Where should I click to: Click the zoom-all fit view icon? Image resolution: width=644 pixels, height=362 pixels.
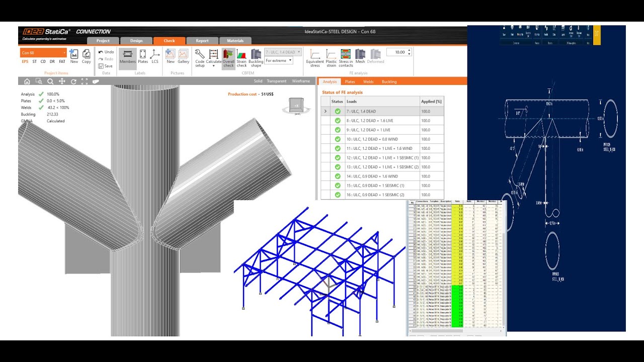click(x=85, y=81)
